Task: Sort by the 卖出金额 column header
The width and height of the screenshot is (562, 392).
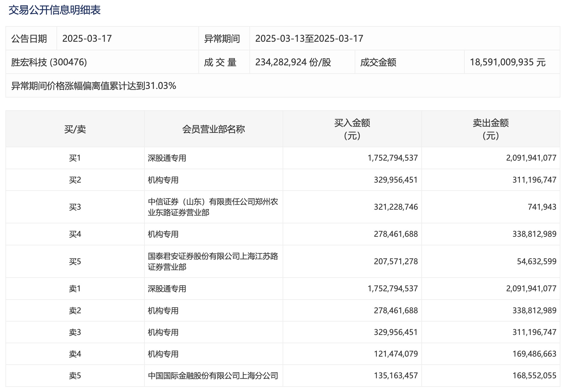Action: coord(491,129)
